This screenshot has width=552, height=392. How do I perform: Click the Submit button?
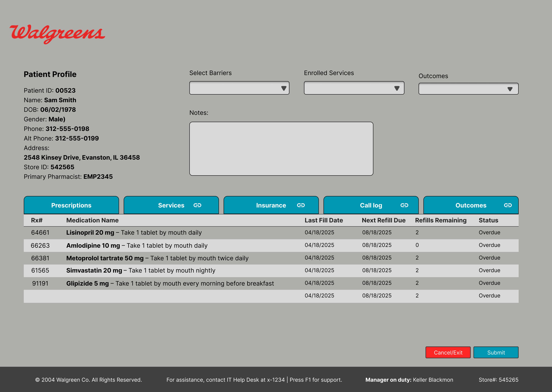(x=496, y=352)
